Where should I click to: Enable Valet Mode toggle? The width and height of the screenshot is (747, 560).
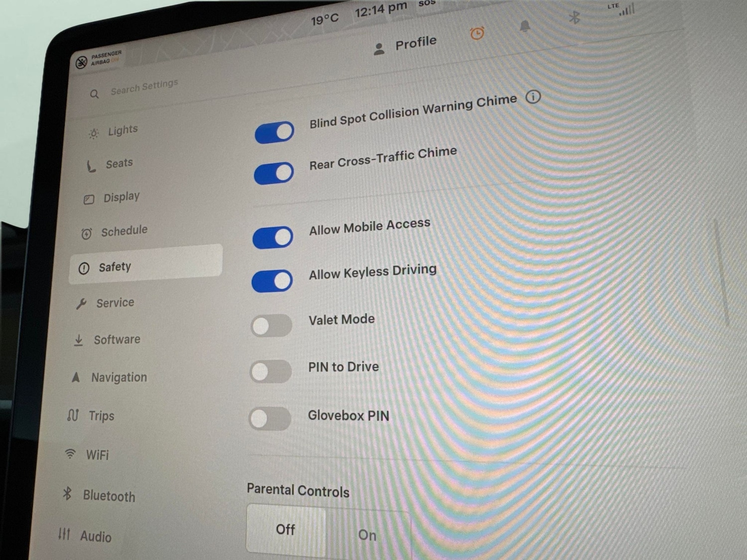(271, 326)
